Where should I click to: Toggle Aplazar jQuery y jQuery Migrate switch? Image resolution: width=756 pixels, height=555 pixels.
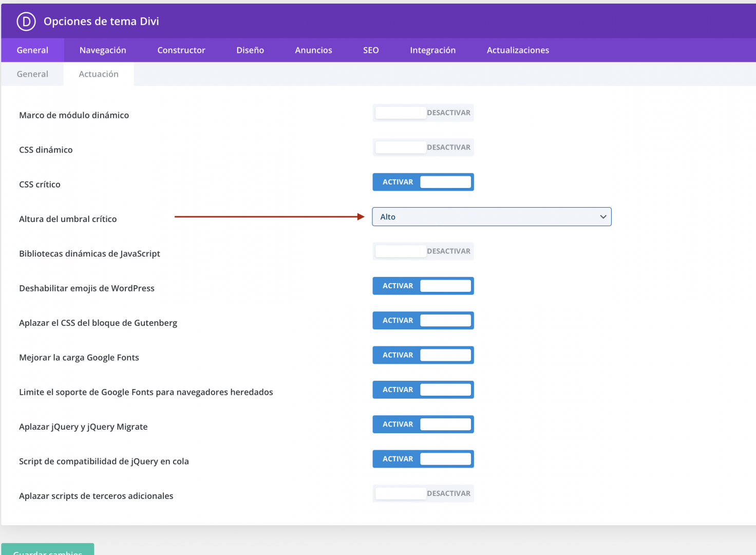tap(423, 424)
